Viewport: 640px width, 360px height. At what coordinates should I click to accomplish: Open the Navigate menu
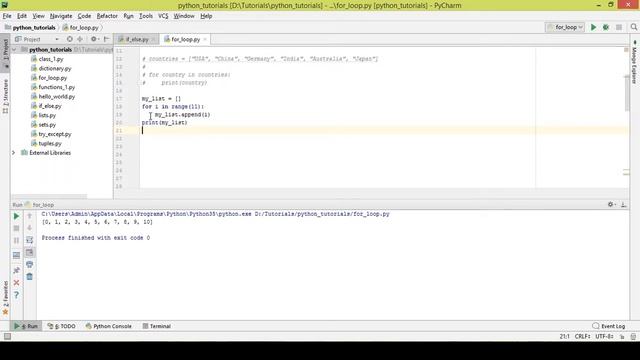pos(61,16)
